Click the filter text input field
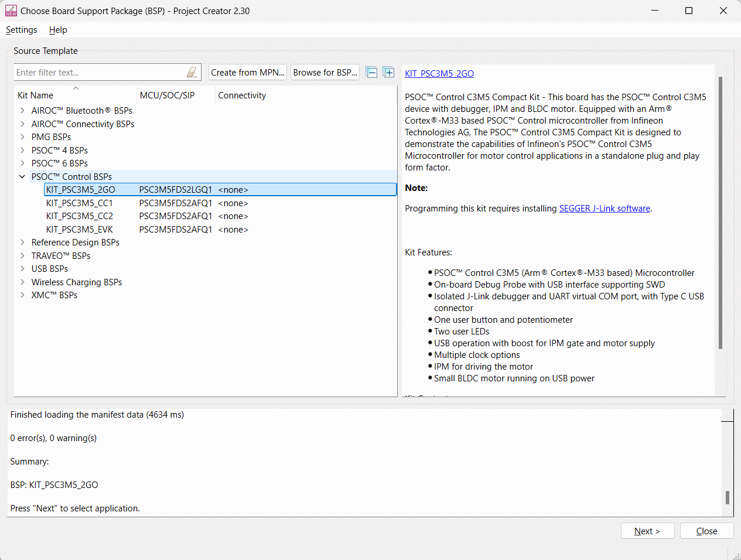741x560 pixels. [98, 73]
